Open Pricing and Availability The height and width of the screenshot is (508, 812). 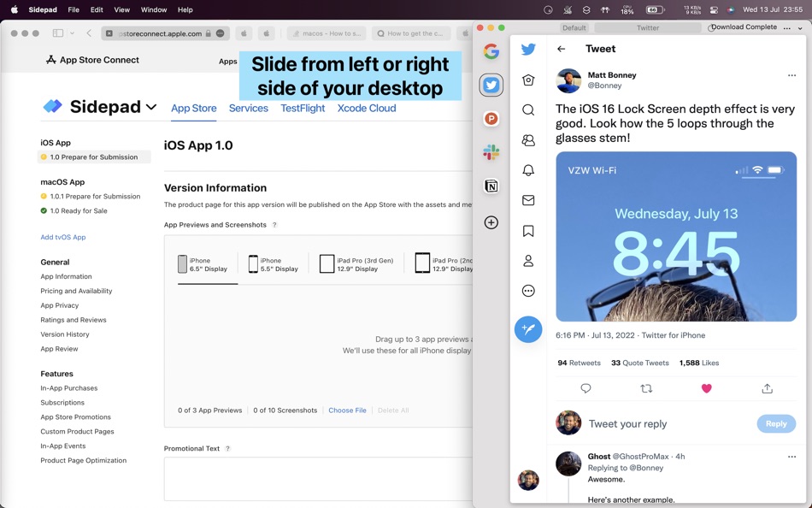(76, 291)
